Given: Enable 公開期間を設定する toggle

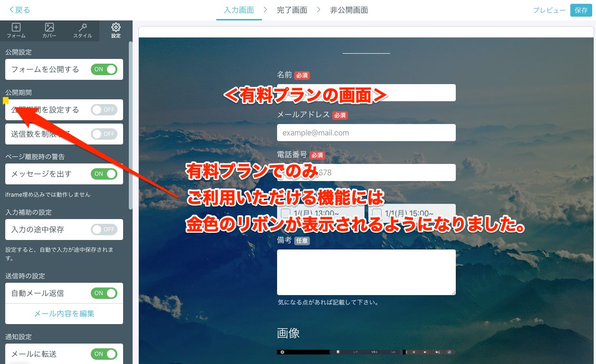Looking at the screenshot, I should click(104, 110).
